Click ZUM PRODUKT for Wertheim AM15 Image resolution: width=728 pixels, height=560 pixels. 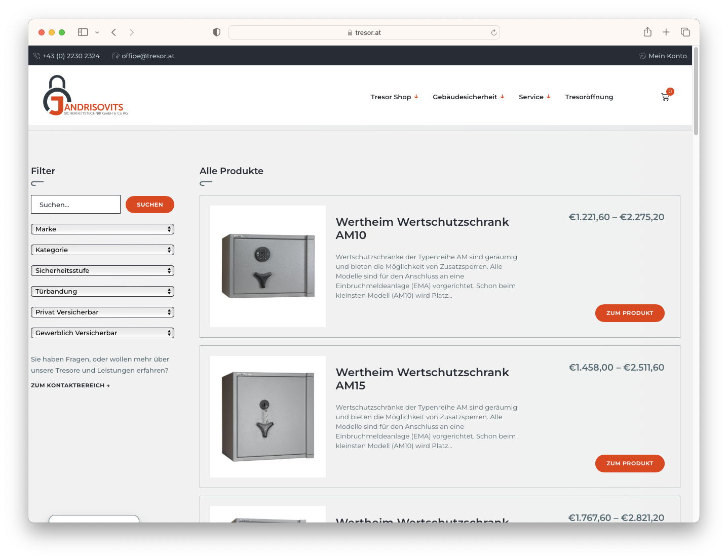(630, 463)
